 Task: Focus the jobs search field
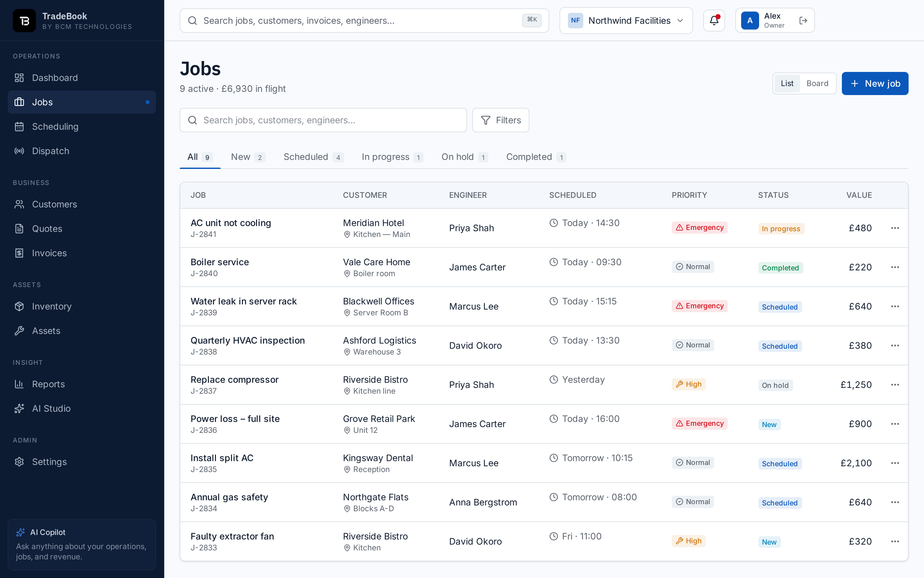click(323, 120)
